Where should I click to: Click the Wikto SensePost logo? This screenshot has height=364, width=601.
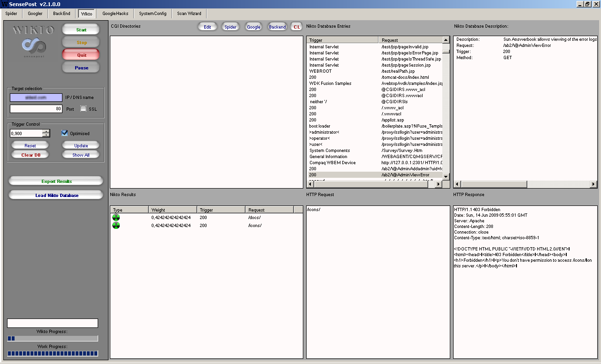pos(34,41)
